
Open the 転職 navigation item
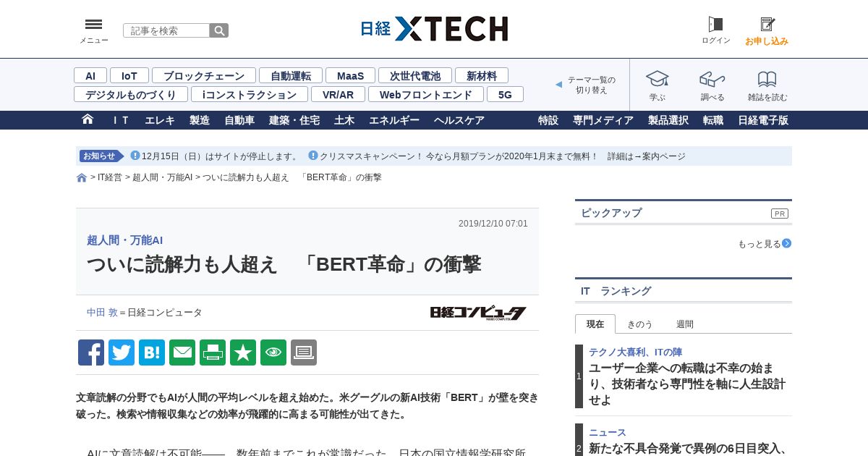click(713, 120)
